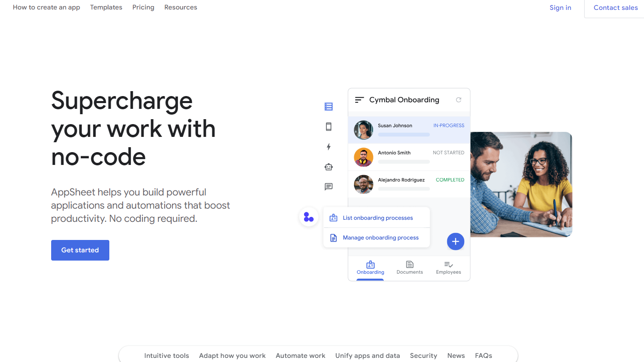Click the Get started button
Image resolution: width=644 pixels, height=362 pixels.
tap(80, 250)
